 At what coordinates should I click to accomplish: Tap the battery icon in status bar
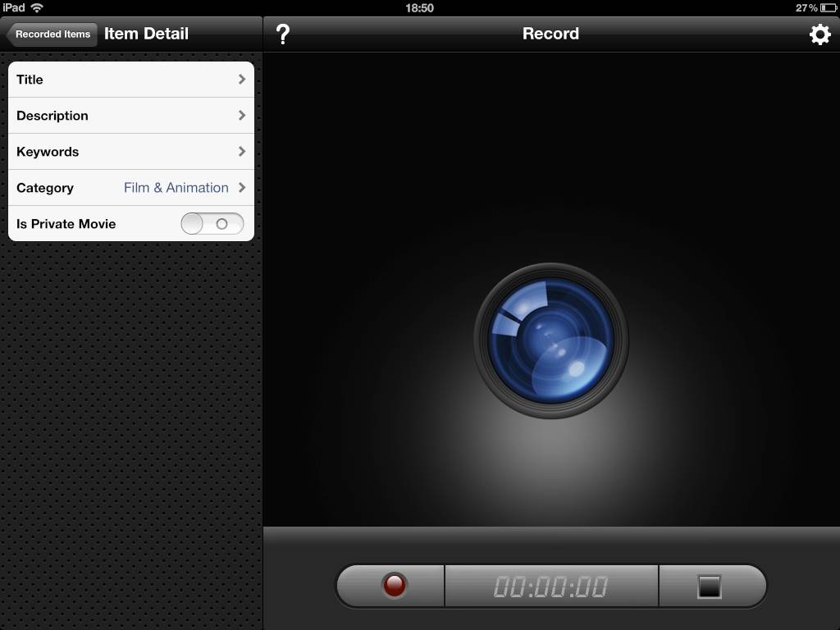tap(828, 7)
